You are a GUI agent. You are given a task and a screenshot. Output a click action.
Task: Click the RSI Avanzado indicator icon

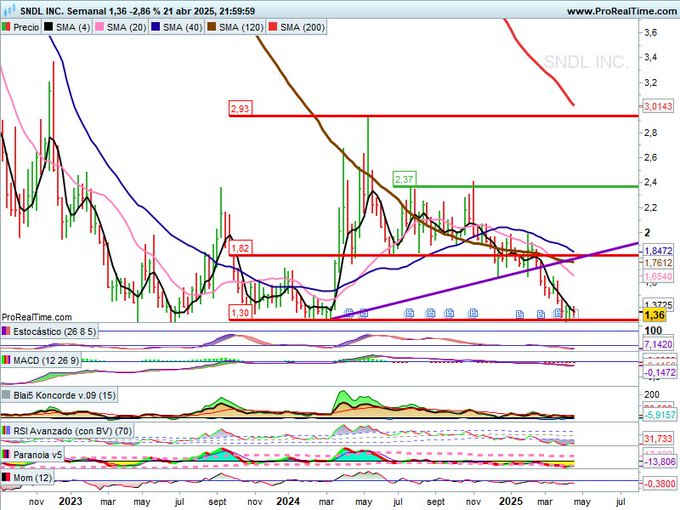point(6,431)
